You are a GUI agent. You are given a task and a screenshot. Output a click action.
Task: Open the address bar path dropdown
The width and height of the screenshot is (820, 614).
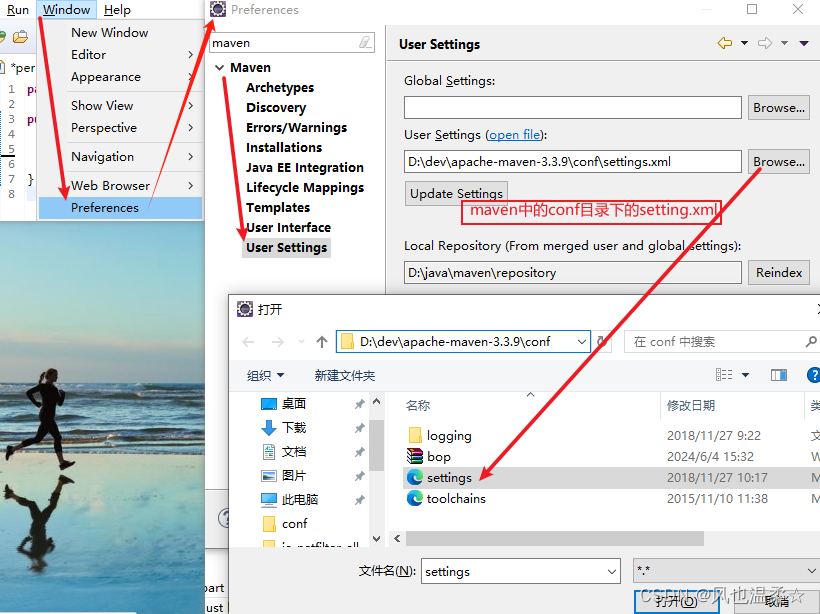(584, 341)
